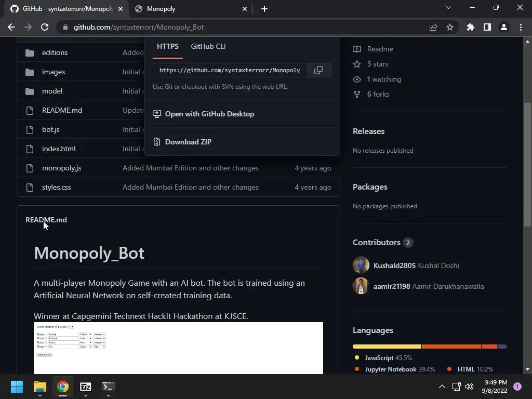This screenshot has width=532, height=399.
Task: Open Chrome profile menu
Action: point(504,27)
